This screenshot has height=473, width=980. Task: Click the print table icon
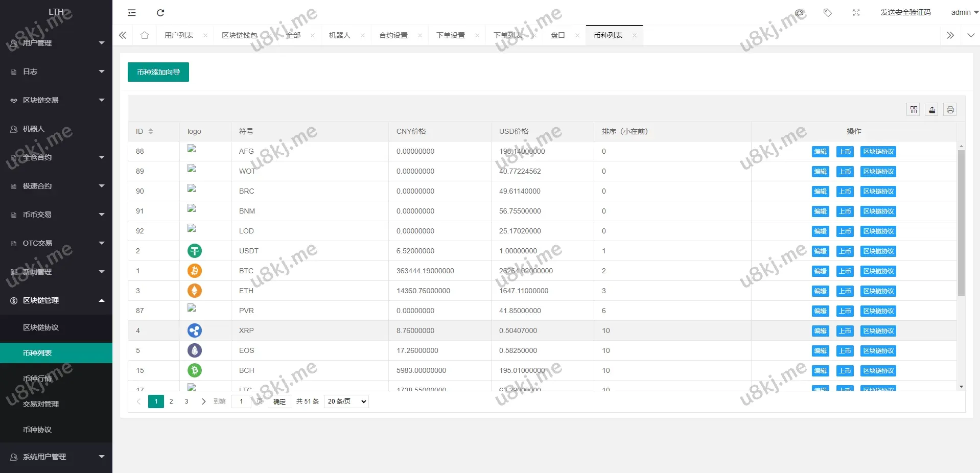pos(950,109)
